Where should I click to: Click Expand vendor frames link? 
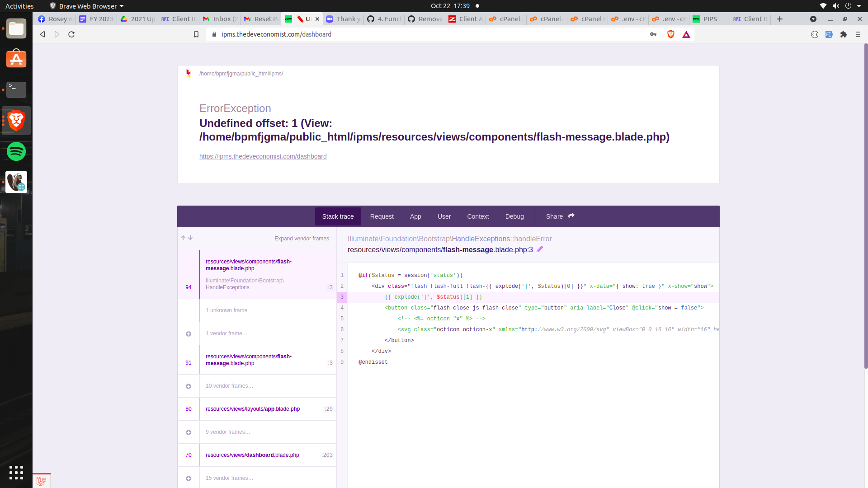[x=302, y=239]
